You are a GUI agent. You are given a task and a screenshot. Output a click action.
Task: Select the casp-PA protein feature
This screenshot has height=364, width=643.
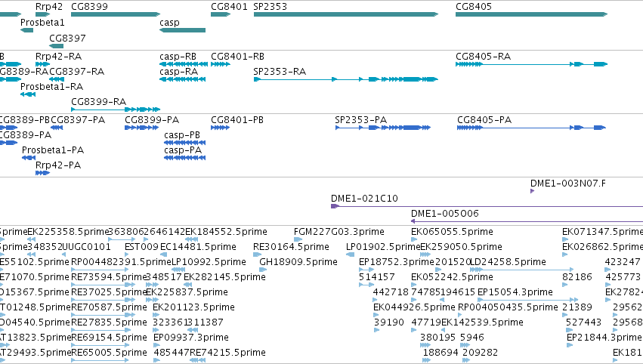(183, 150)
